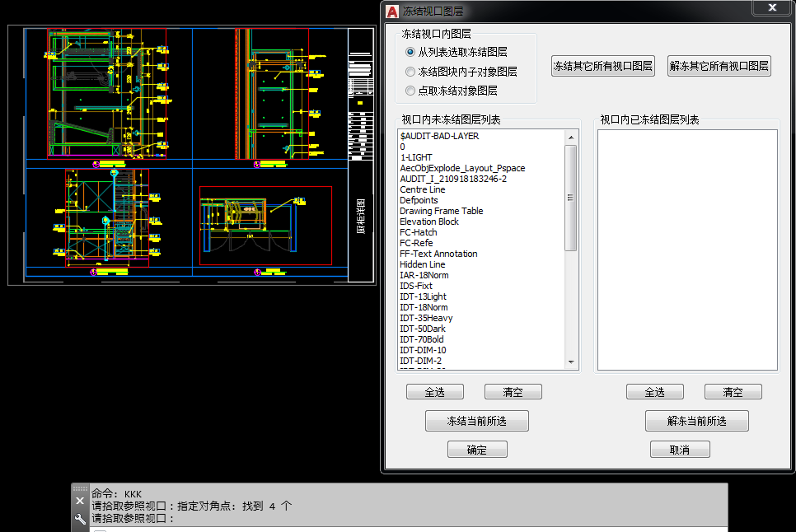Select layer 'FF-Text Annotation'

(x=482, y=254)
